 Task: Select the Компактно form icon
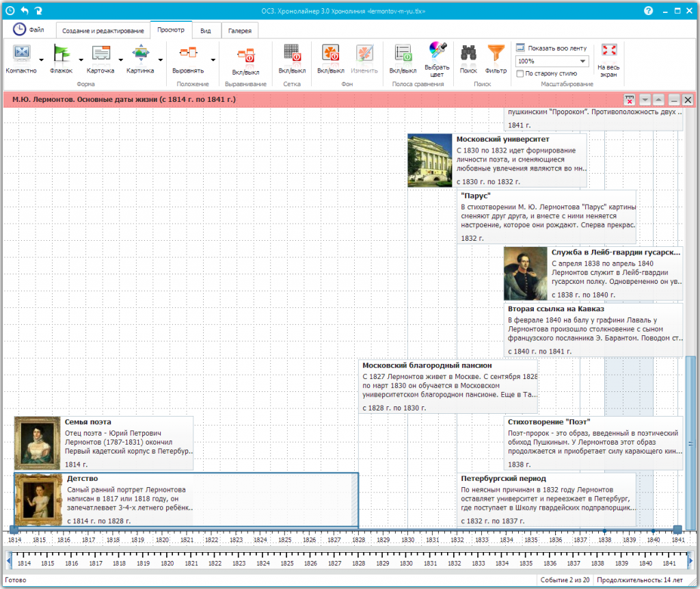point(21,55)
